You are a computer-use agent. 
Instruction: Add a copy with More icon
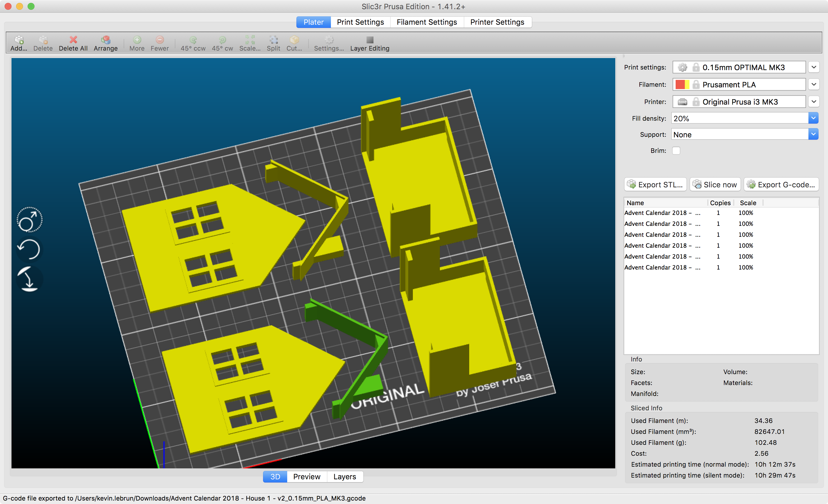pyautogui.click(x=137, y=43)
